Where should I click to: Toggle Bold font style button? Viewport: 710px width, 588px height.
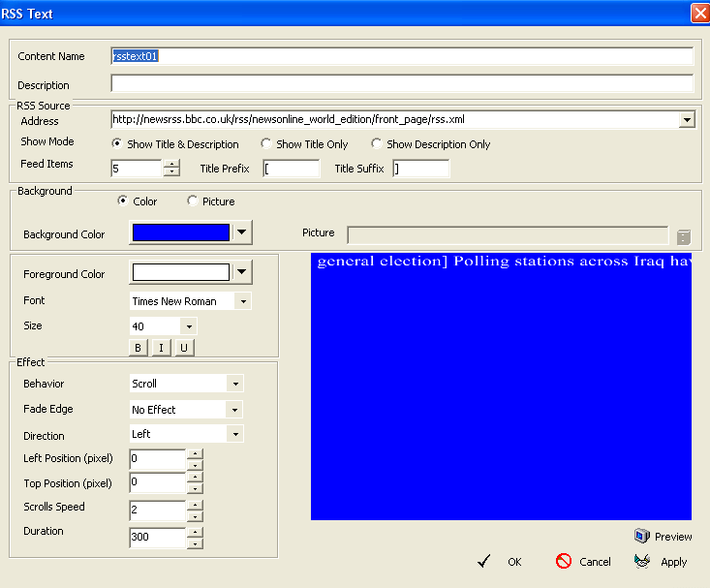coord(138,348)
